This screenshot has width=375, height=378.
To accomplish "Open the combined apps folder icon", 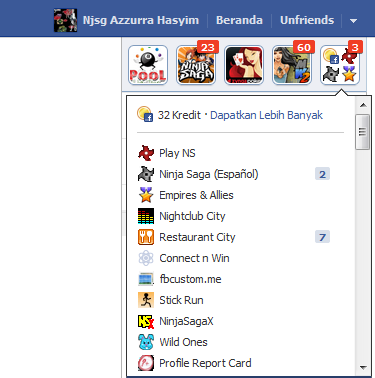I will [x=340, y=65].
